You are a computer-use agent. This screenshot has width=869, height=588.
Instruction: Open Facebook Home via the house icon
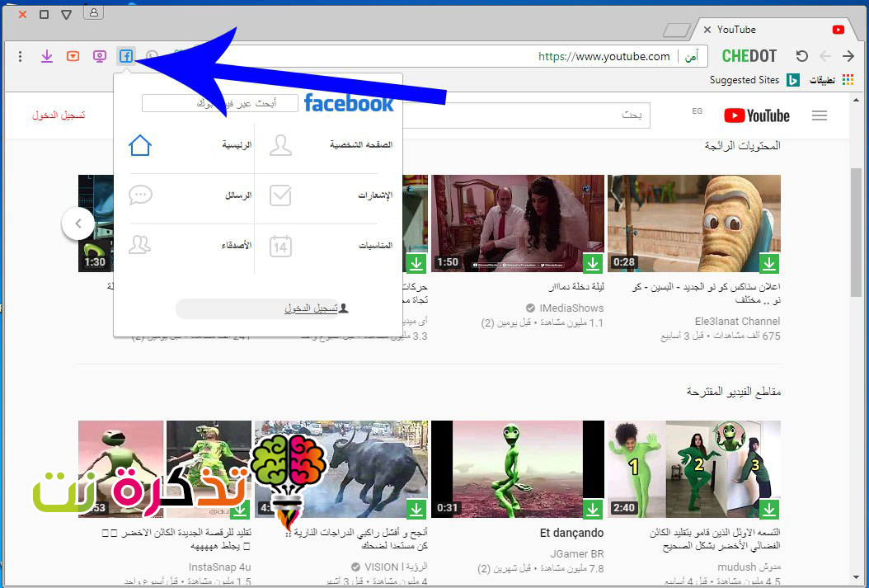[x=139, y=145]
